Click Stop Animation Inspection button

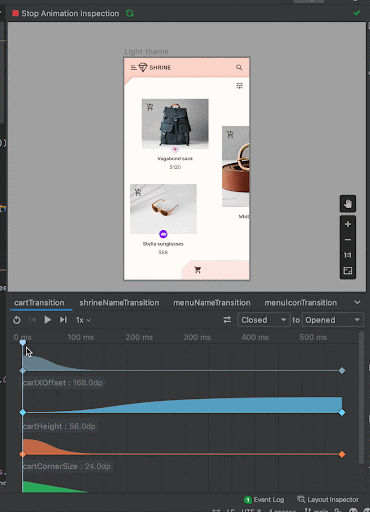(66, 13)
